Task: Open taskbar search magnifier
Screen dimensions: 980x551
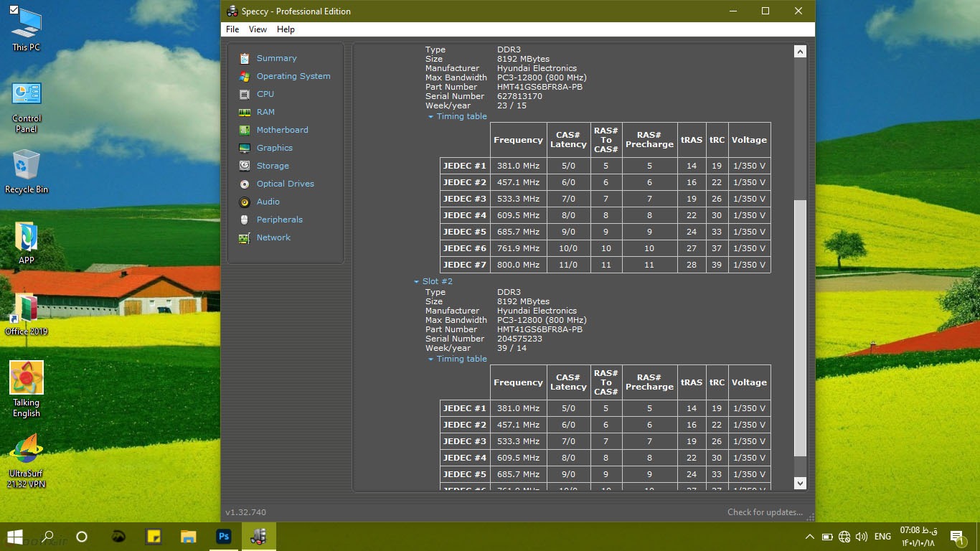Action: [x=47, y=537]
